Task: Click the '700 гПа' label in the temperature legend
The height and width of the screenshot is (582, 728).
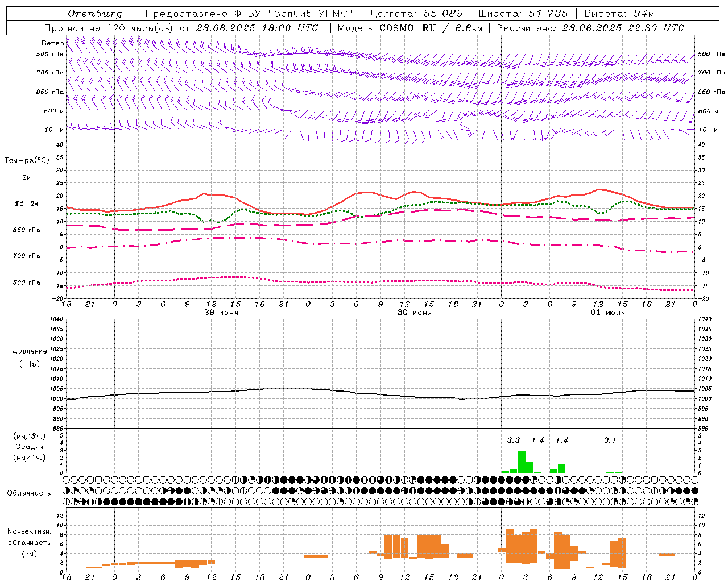Action: [x=27, y=256]
